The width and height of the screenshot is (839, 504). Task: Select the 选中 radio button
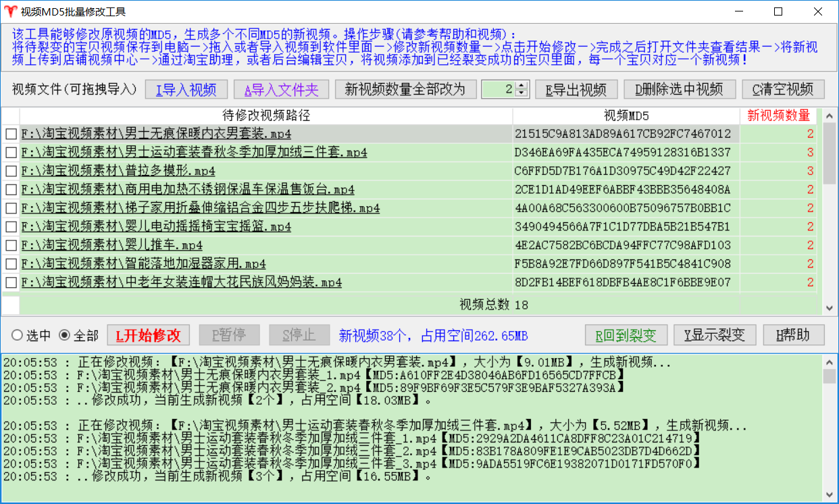(x=17, y=335)
